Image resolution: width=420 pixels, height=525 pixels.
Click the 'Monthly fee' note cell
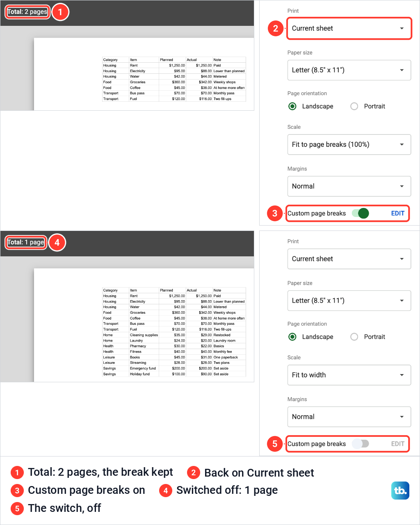pyautogui.click(x=229, y=352)
